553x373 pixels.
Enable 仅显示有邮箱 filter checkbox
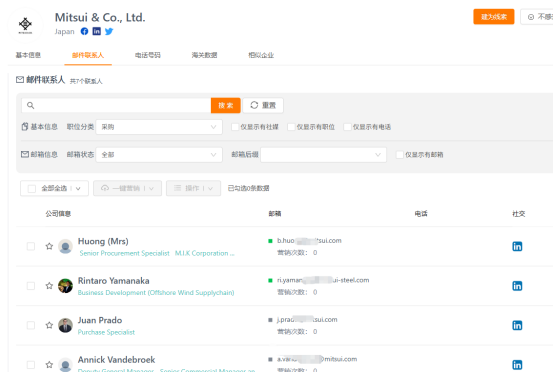pyautogui.click(x=400, y=154)
